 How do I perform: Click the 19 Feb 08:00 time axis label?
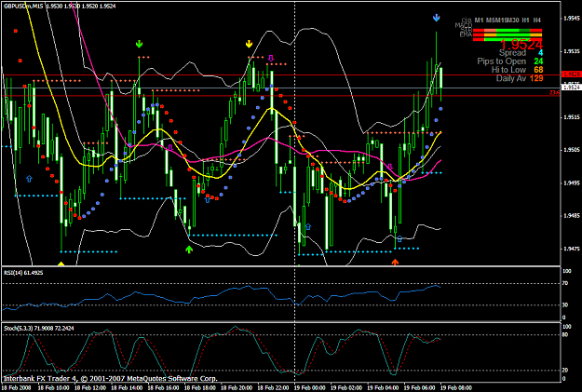pyautogui.click(x=456, y=388)
